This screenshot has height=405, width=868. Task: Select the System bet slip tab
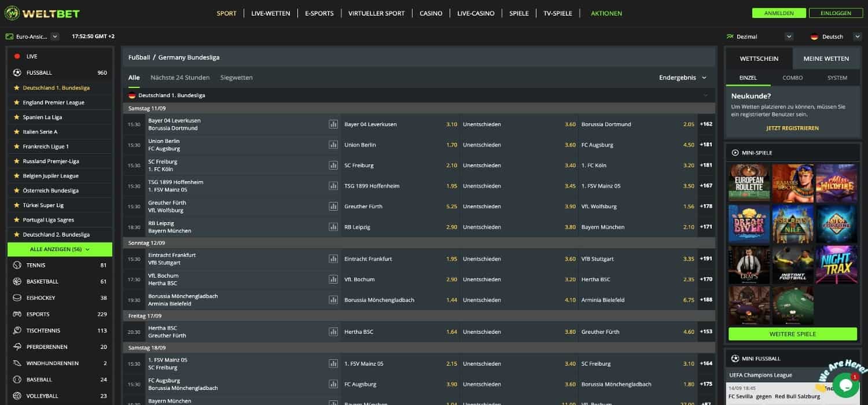point(837,78)
